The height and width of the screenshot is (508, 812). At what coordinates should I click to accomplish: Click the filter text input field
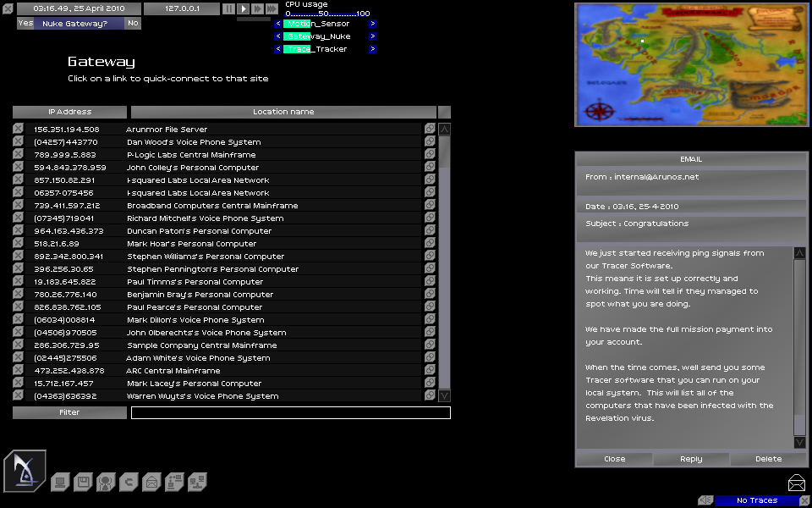(290, 412)
